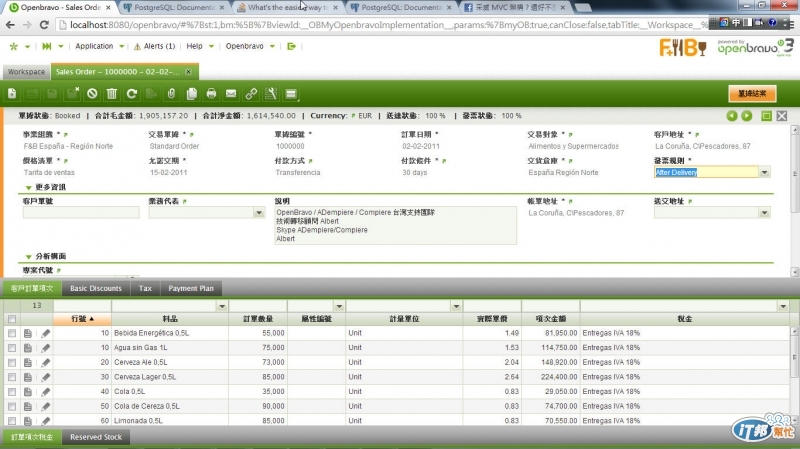This screenshot has height=449, width=800.
Task: Tick checkbox for Agua sin Gas 1L row
Action: point(12,348)
